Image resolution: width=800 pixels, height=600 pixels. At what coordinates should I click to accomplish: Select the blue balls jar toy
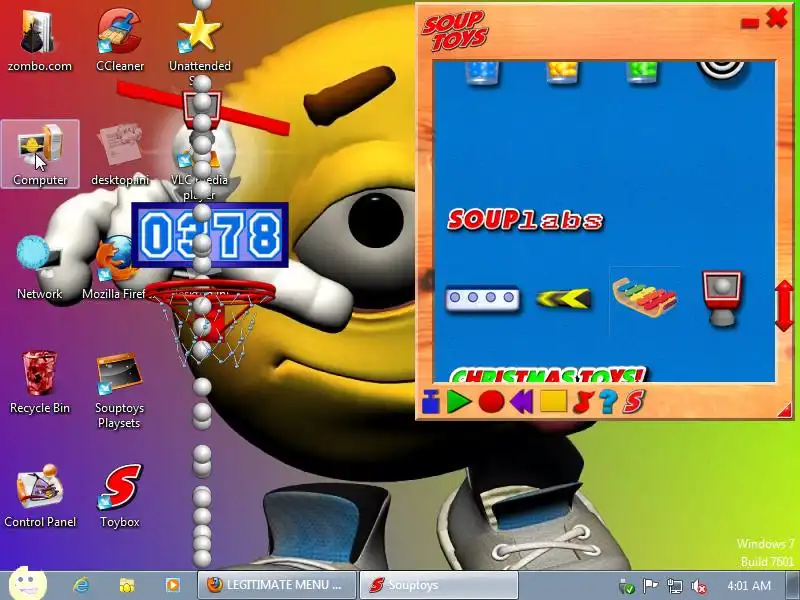point(482,72)
